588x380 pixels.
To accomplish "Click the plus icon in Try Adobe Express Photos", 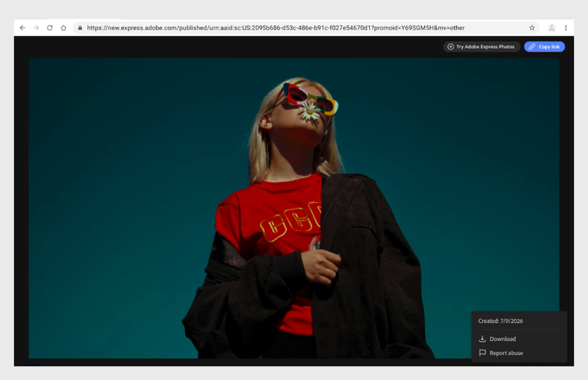I will click(451, 47).
